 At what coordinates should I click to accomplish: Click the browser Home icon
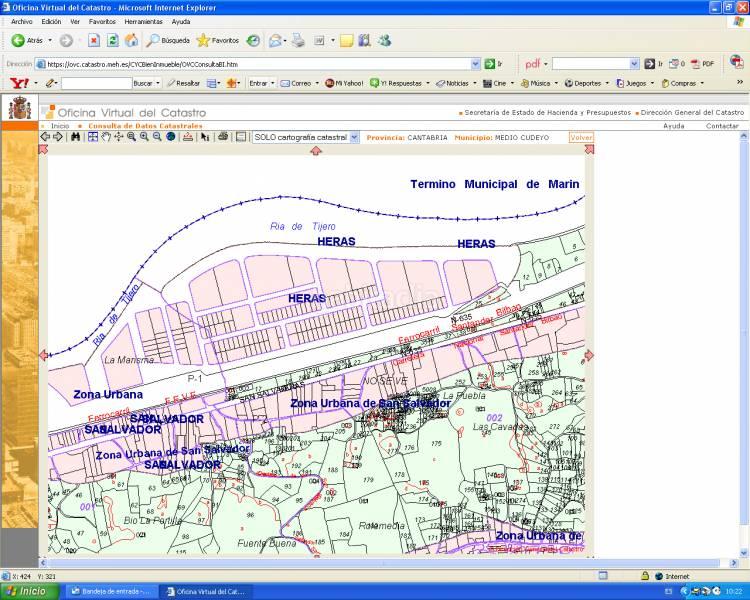click(x=131, y=41)
